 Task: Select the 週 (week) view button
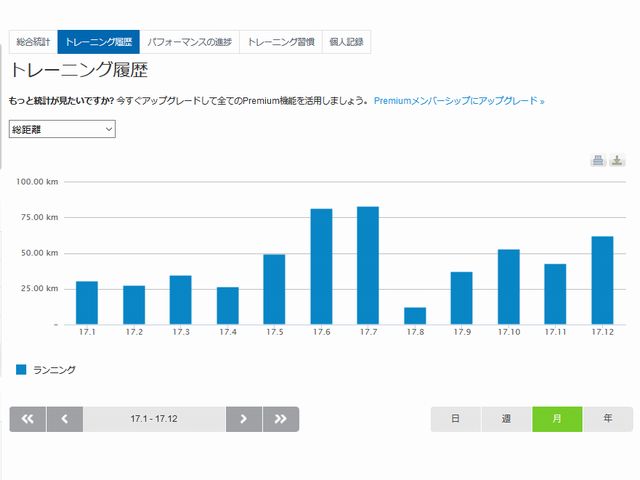coord(507,419)
